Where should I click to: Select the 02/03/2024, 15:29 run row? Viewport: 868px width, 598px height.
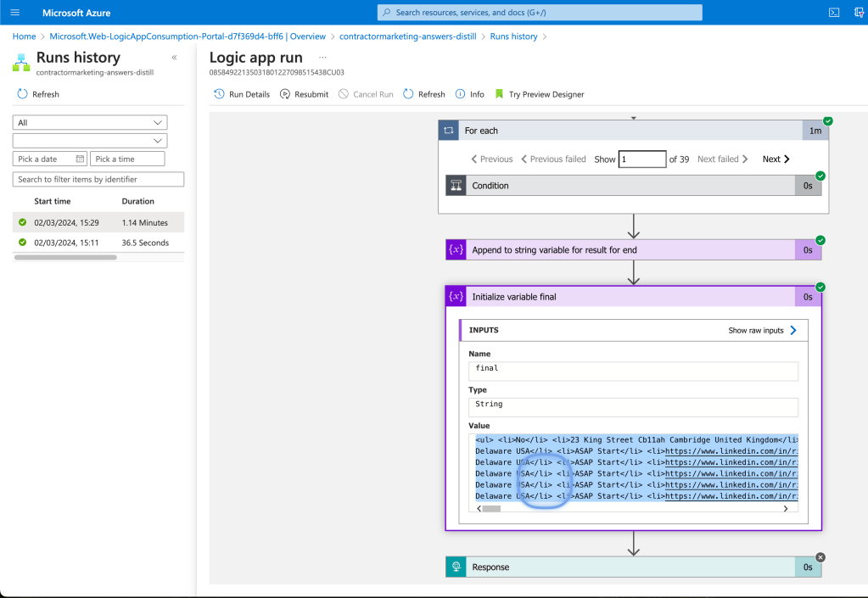pos(98,222)
